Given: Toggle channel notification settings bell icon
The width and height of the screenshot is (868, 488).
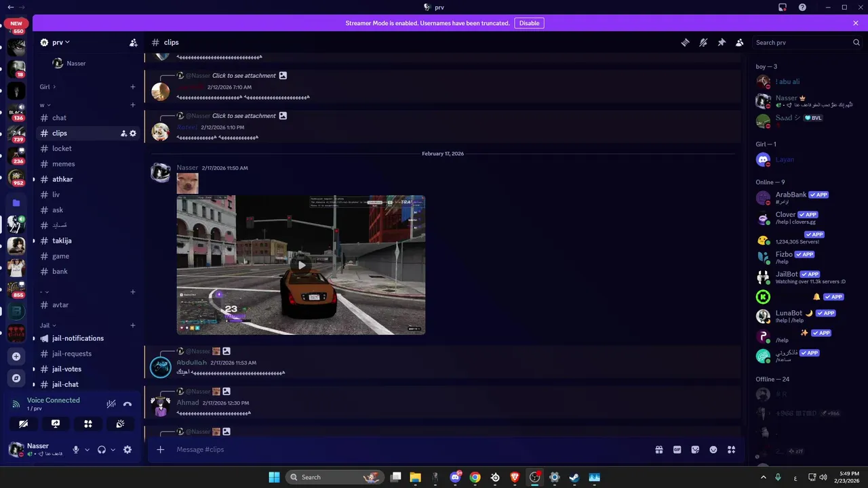Looking at the screenshot, I should (x=703, y=42).
